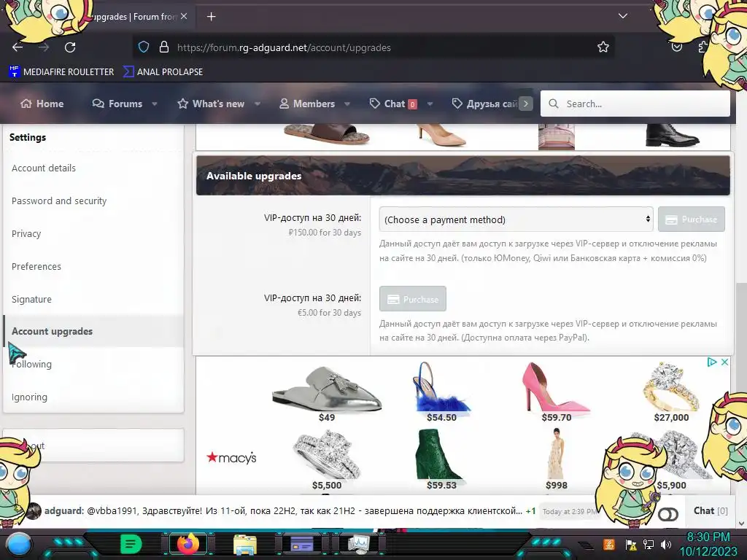Open Signature settings

point(31,300)
